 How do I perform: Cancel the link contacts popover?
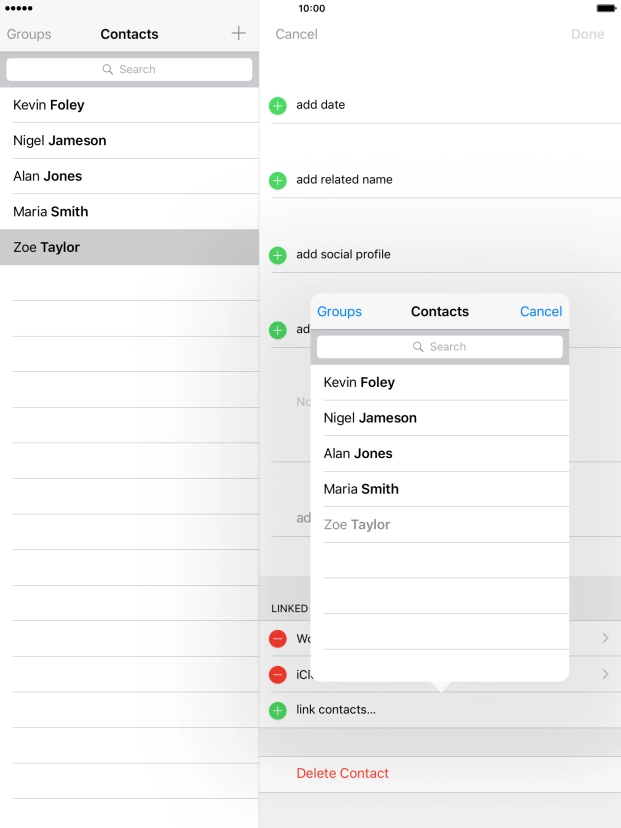tap(541, 312)
